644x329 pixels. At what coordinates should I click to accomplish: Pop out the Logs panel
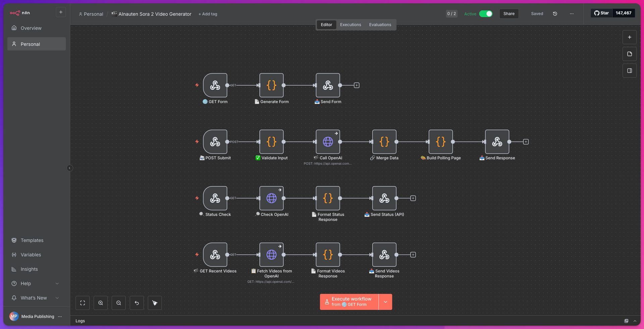(626, 321)
